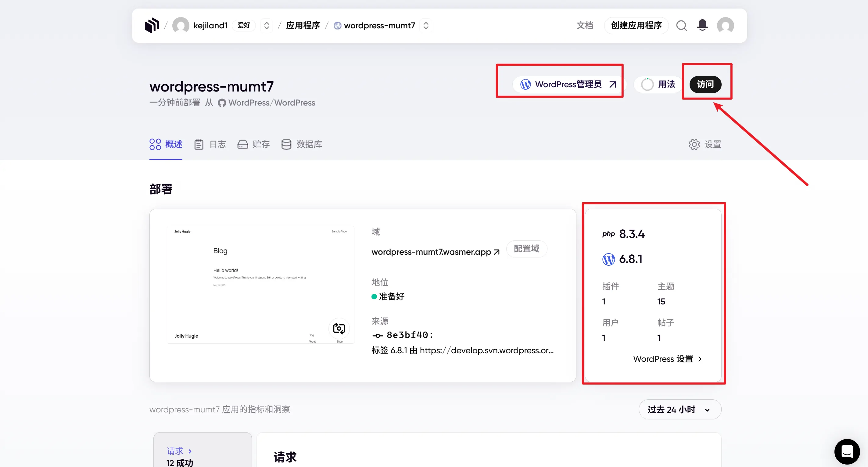Open the 文档 link

click(x=585, y=25)
